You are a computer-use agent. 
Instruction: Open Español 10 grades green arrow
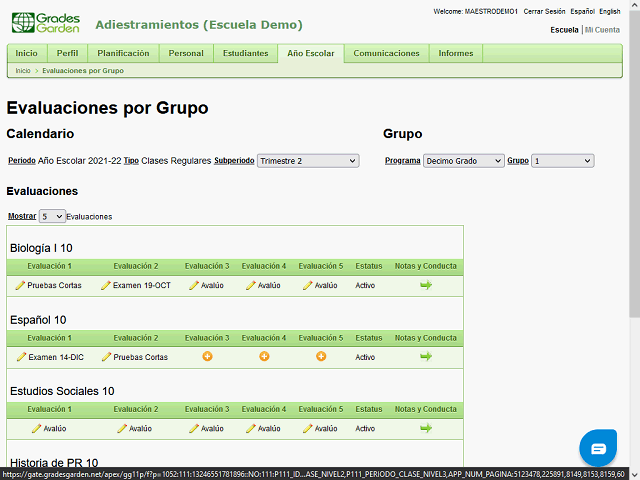[426, 356]
